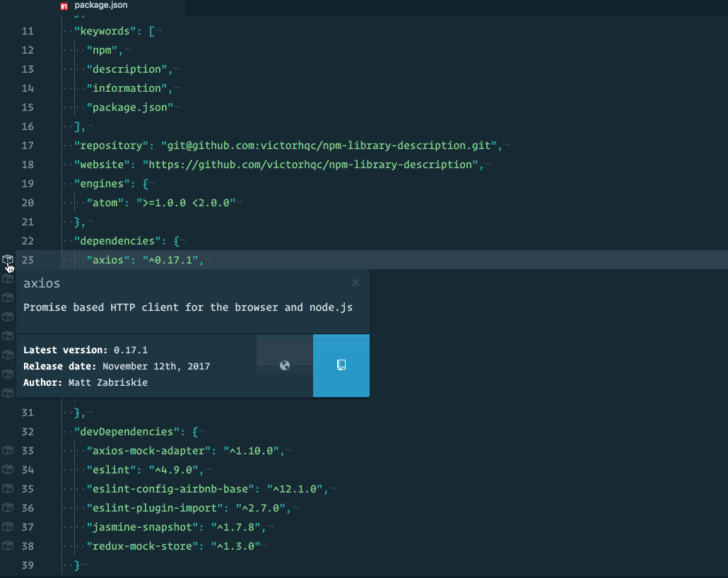The height and width of the screenshot is (578, 728).
Task: Click the "^1.7.8" version value
Action: tap(236, 526)
